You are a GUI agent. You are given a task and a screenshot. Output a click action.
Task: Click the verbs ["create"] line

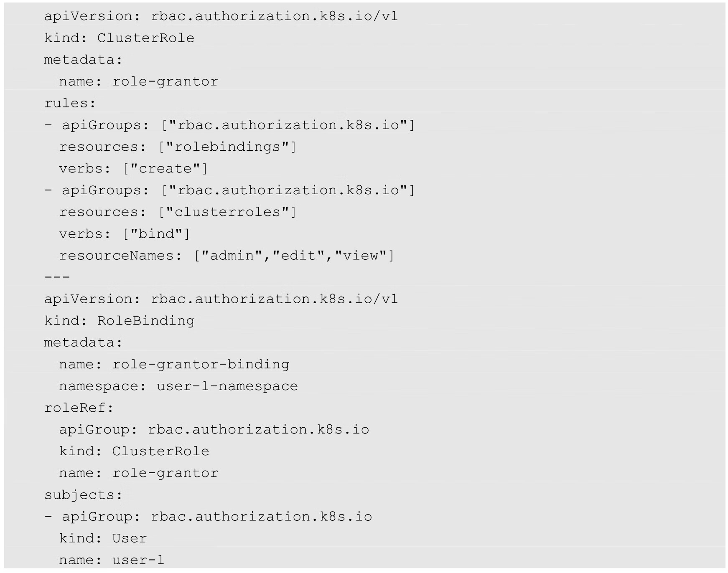tap(133, 169)
